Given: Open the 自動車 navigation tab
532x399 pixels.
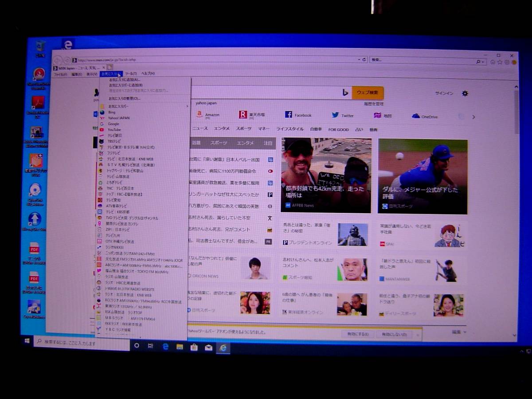Looking at the screenshot, I should coord(316,129).
